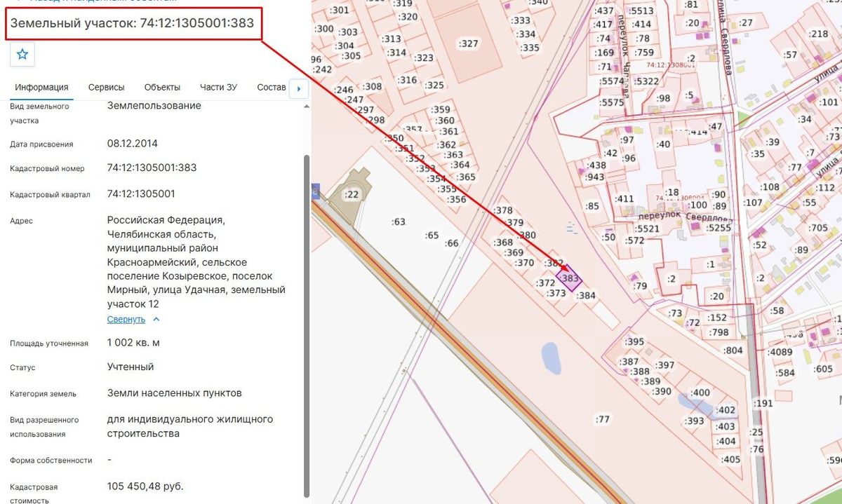Click the chevron next to Свернуть

(156, 320)
